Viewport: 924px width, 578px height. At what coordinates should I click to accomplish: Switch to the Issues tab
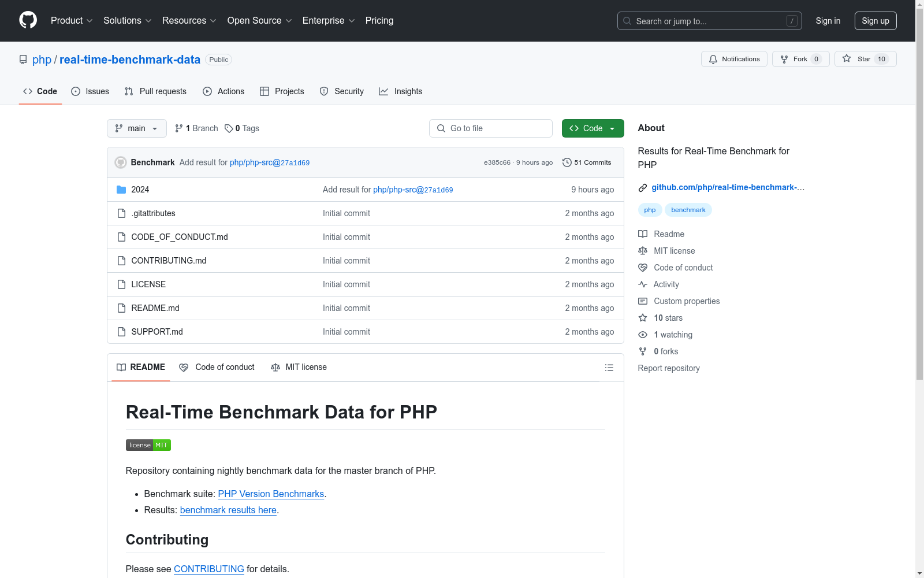[90, 91]
